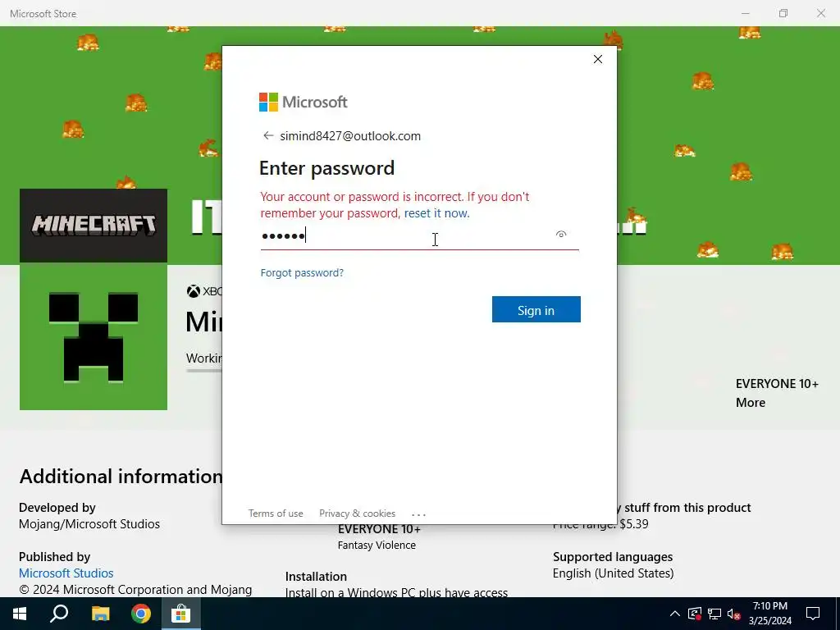Click the More link under EVERYONE 10+
Viewport: 840px width, 630px height.
tap(750, 403)
